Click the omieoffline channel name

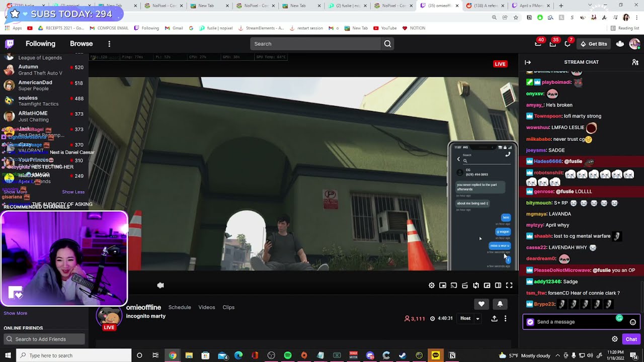pos(143,307)
